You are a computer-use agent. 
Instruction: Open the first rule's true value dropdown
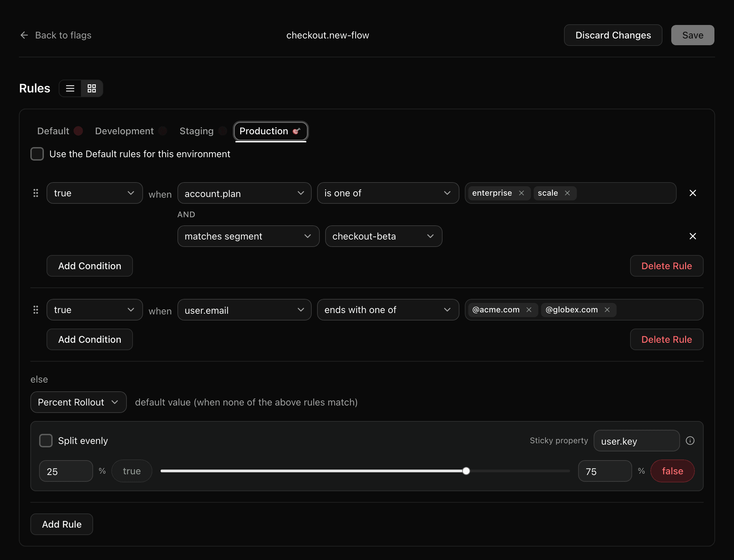coord(94,193)
